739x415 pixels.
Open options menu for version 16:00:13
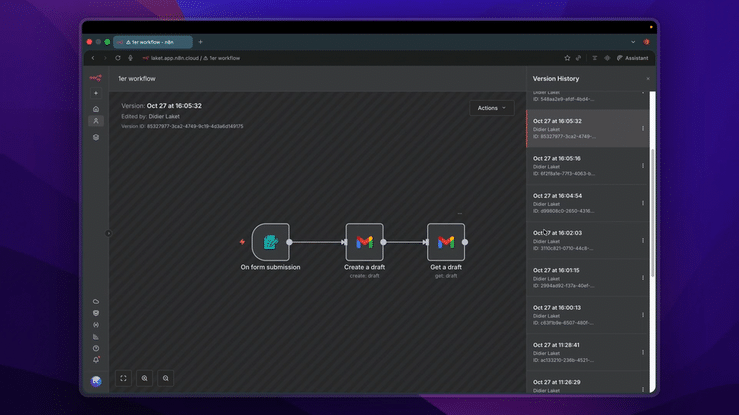coord(643,315)
